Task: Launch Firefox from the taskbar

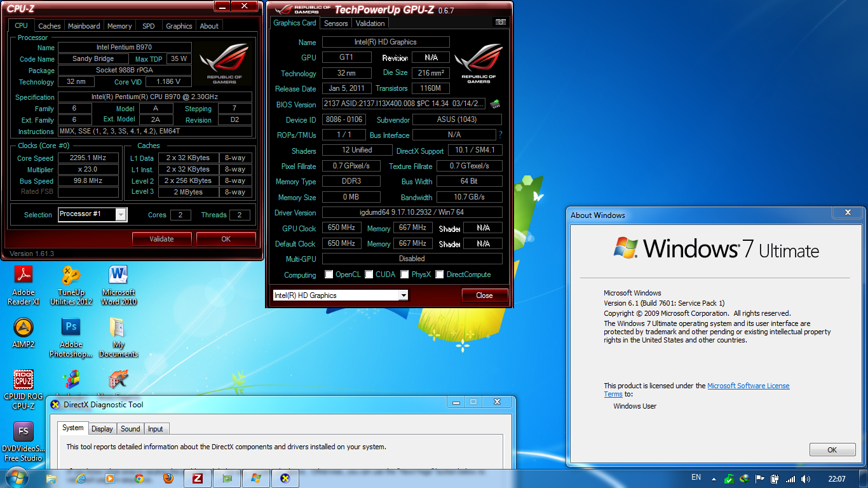Action: pos(168,478)
